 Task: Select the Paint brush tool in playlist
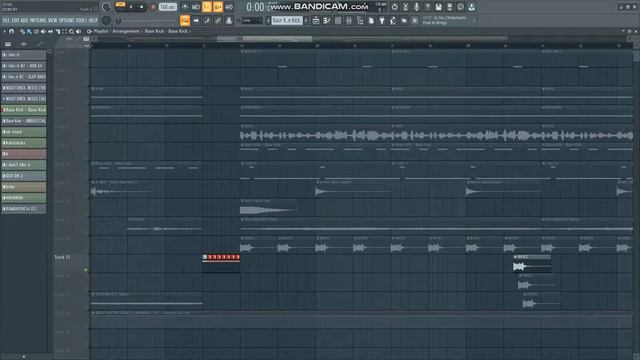(29, 31)
